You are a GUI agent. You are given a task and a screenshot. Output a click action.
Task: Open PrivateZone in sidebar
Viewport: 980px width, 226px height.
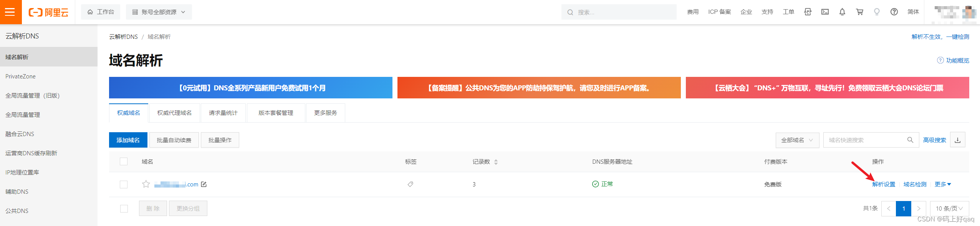coord(49,76)
